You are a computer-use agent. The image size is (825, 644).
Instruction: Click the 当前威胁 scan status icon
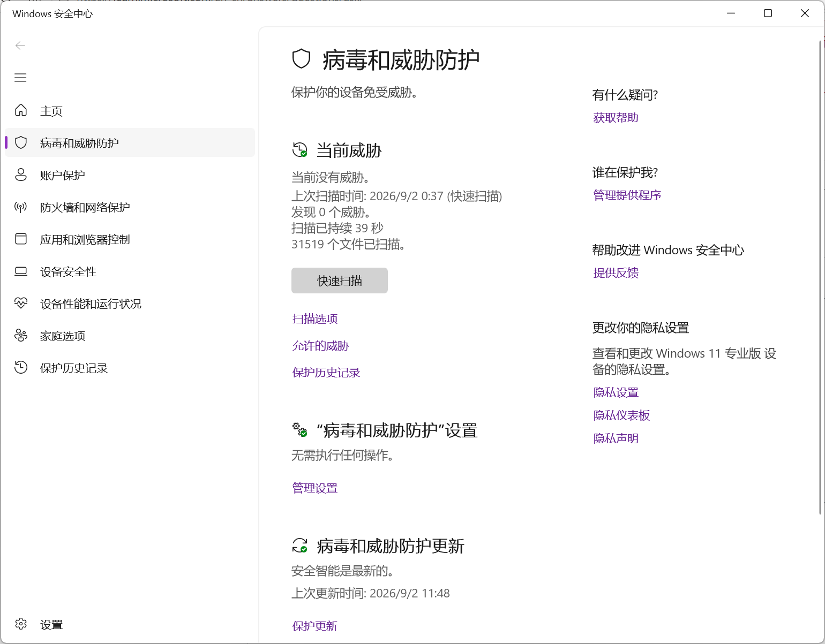(300, 150)
